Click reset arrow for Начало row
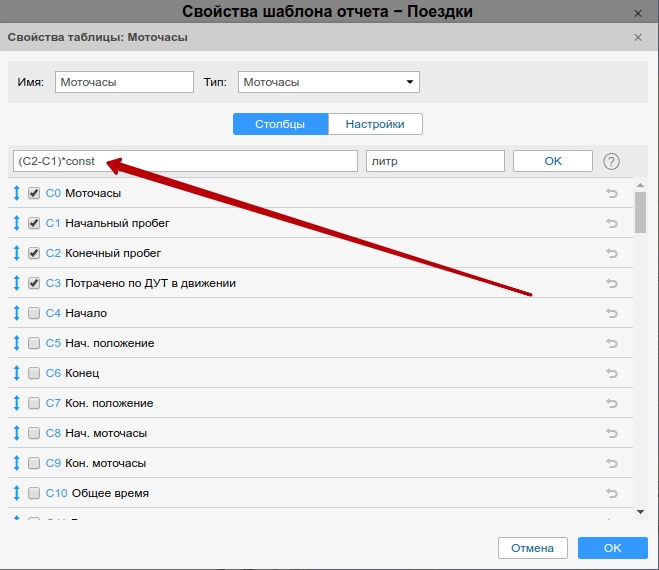659x570 pixels. tap(612, 314)
